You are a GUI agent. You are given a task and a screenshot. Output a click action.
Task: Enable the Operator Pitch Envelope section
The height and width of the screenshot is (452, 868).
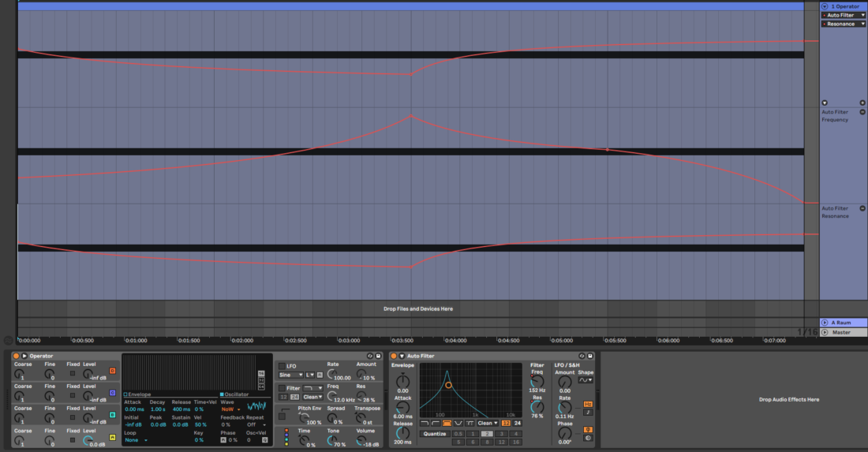click(x=282, y=416)
